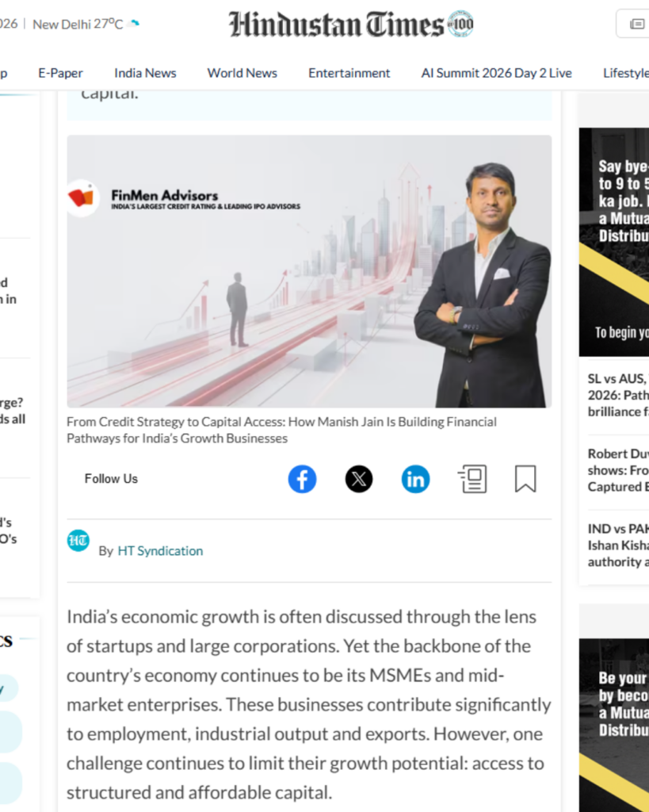Open the SL vs AUS sidebar story
This screenshot has width=649, height=812.
618,395
